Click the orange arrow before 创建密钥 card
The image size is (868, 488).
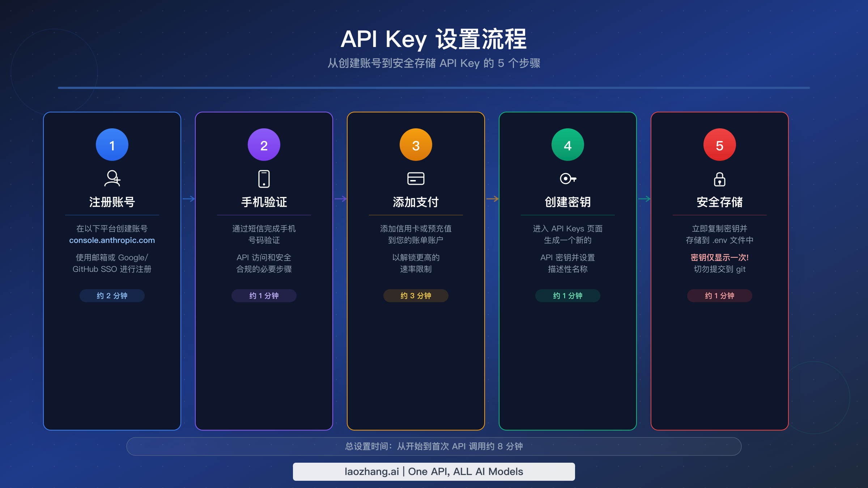(x=492, y=198)
